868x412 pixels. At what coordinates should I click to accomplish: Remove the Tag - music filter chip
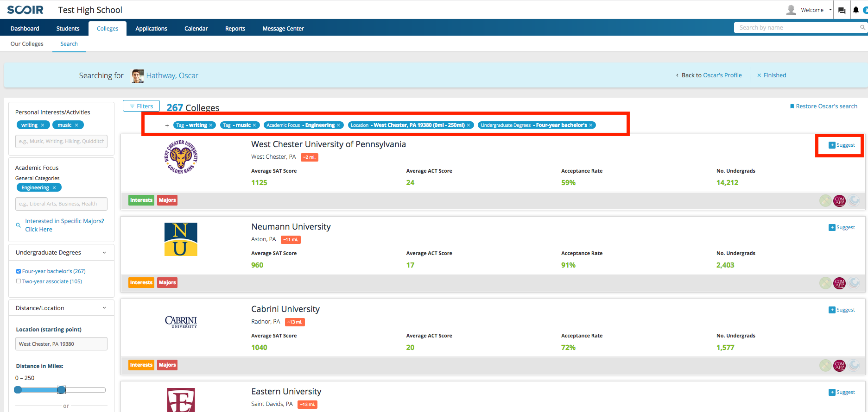[254, 125]
